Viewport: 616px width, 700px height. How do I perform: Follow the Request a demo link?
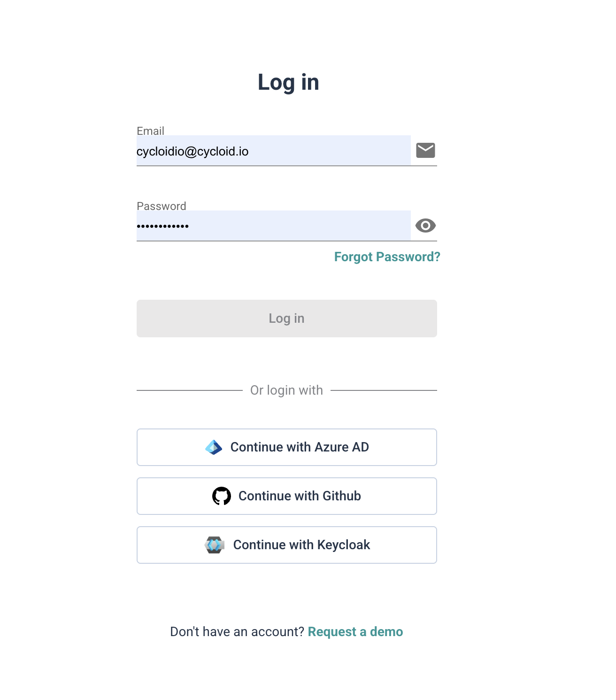click(355, 632)
